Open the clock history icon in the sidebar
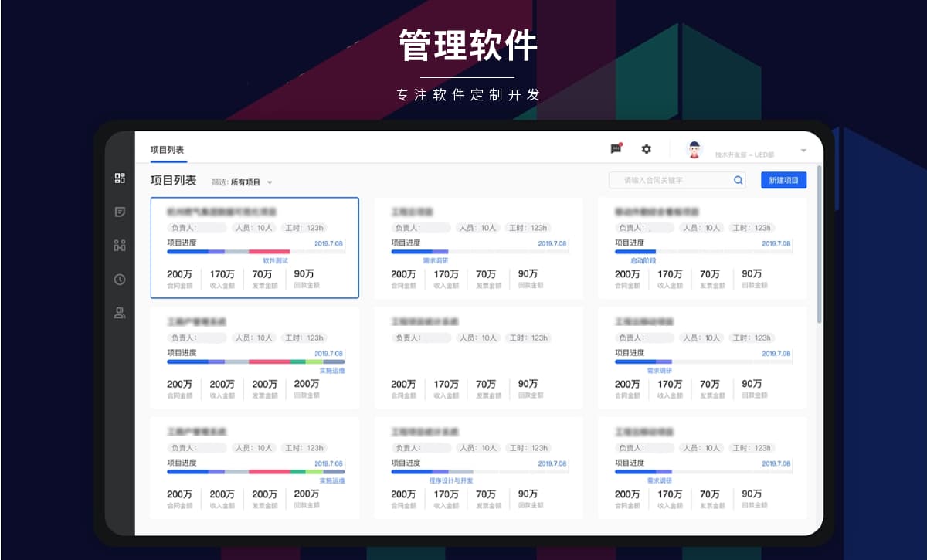 click(120, 280)
